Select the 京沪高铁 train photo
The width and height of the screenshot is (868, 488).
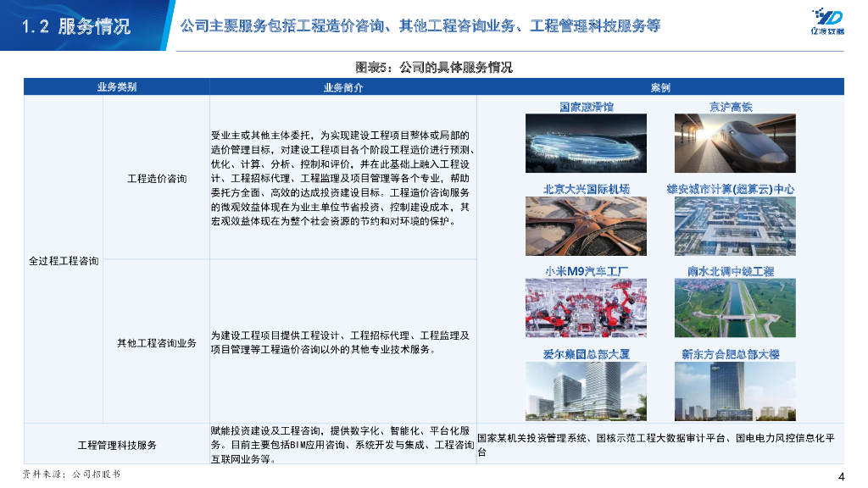[735, 143]
